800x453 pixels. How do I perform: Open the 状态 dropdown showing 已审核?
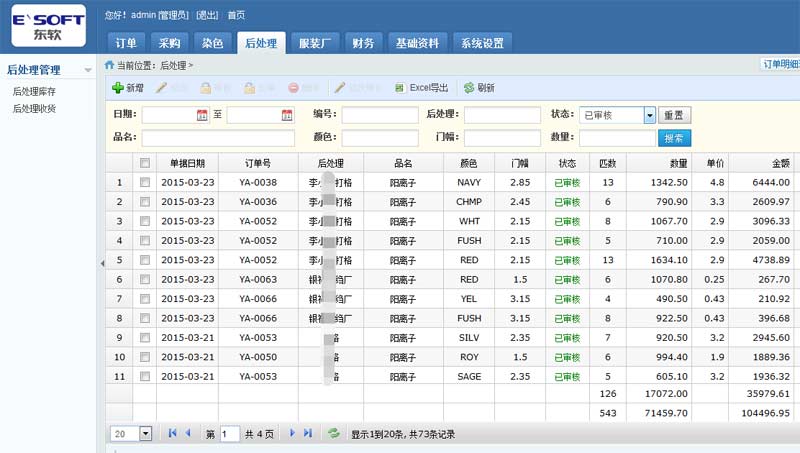pos(649,115)
